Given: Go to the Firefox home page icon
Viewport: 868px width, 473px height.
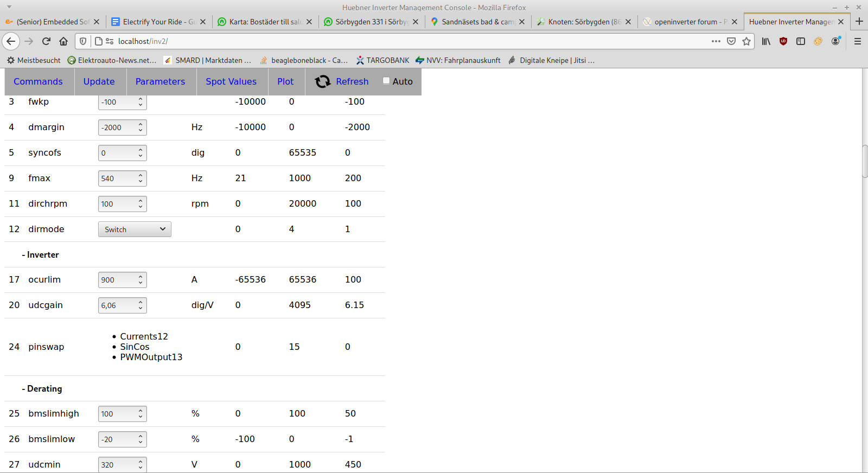Looking at the screenshot, I should (x=63, y=41).
